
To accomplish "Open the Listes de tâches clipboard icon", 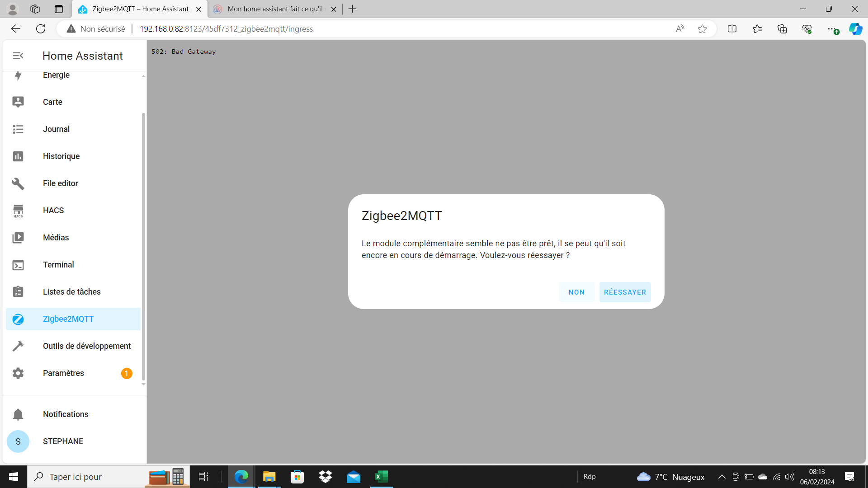I will pyautogui.click(x=18, y=292).
